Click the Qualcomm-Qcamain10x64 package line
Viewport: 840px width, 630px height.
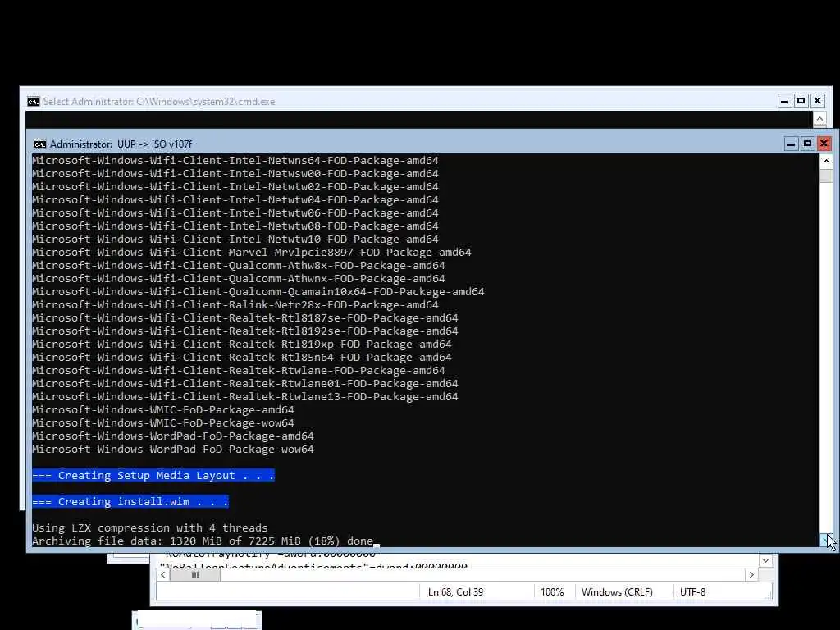click(x=258, y=291)
